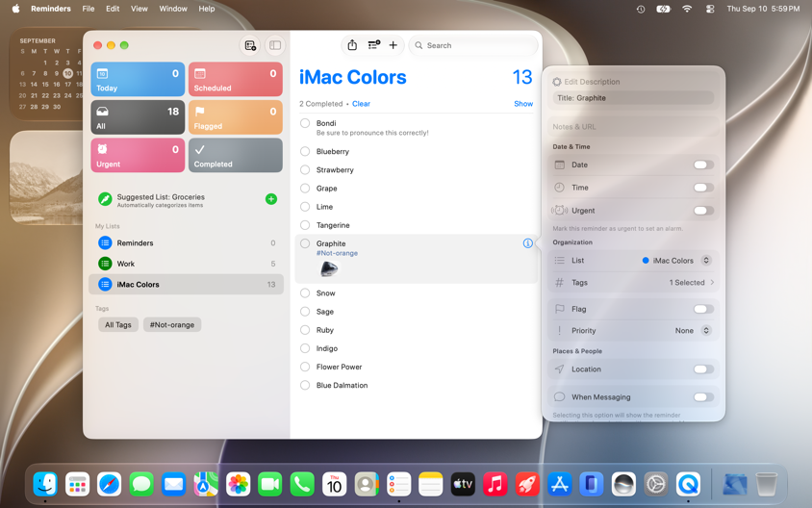The image size is (812, 508).
Task: Enable When Messaging toggle
Action: tap(703, 397)
